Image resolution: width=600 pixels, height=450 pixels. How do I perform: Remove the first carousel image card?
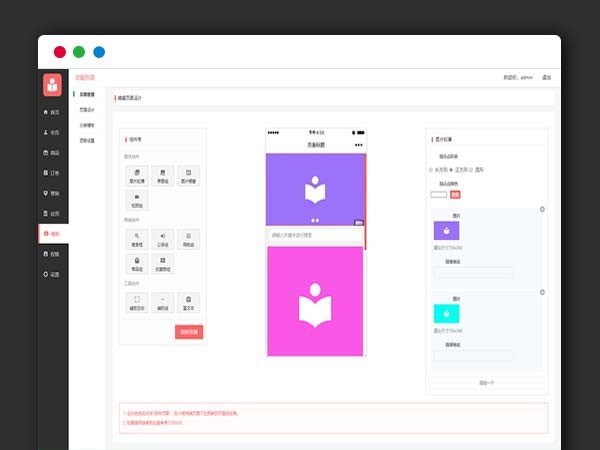[542, 210]
